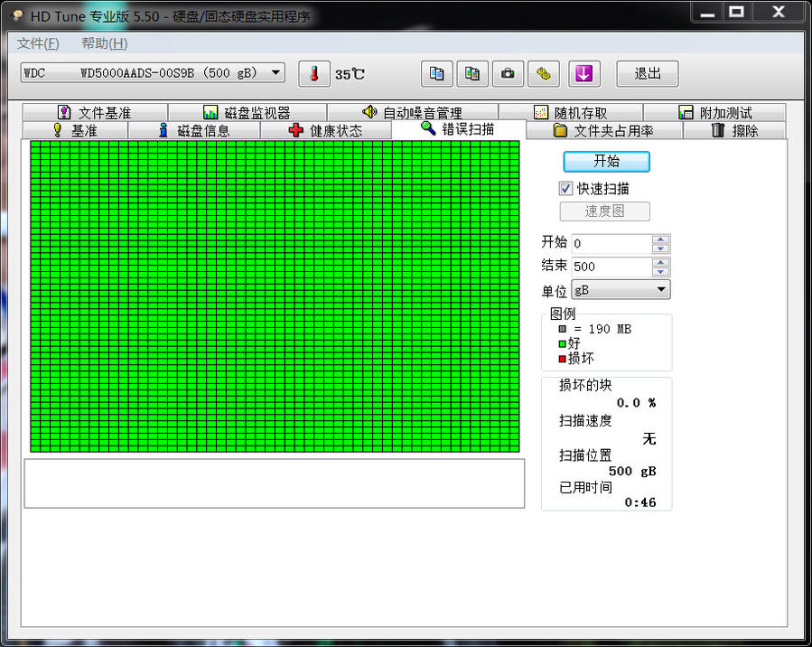Click the 图例 group label
Viewport: 812px width, 647px height.
[x=563, y=314]
